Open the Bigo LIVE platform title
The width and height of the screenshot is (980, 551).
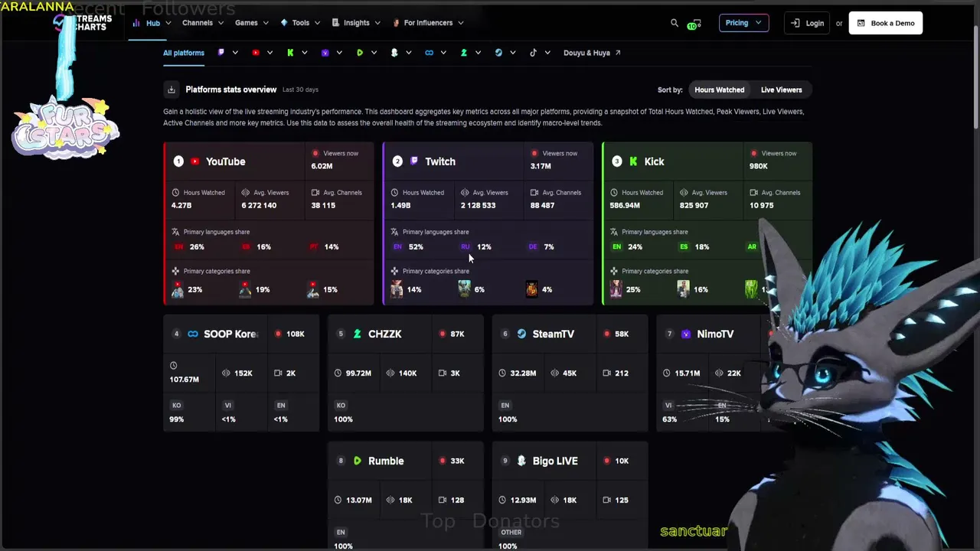click(x=555, y=461)
